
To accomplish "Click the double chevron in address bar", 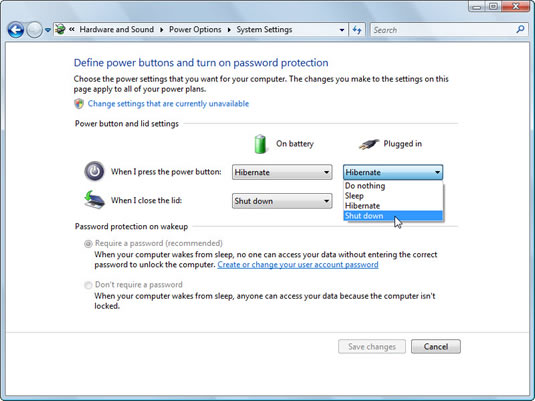I will pyautogui.click(x=72, y=29).
